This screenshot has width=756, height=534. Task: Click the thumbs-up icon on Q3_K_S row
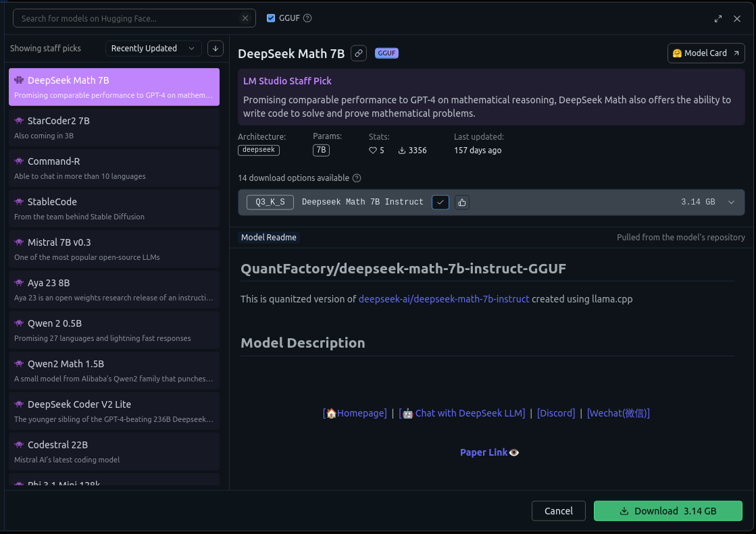click(462, 202)
